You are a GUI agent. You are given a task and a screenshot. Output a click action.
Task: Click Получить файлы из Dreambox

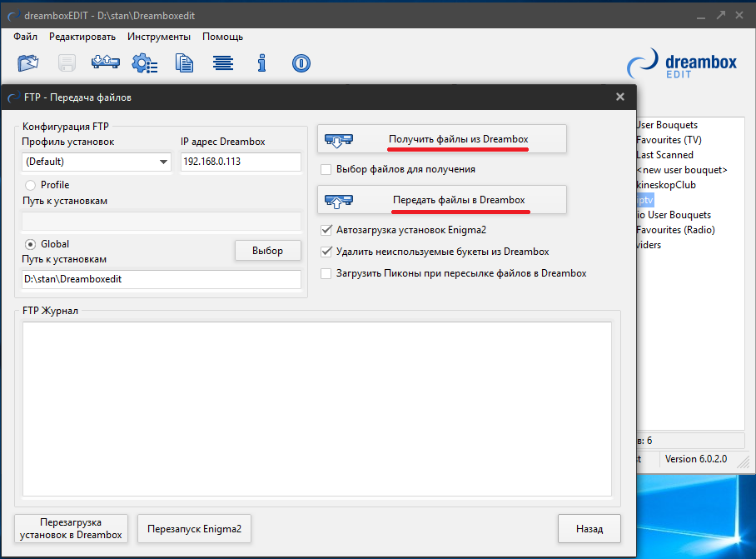tap(441, 139)
